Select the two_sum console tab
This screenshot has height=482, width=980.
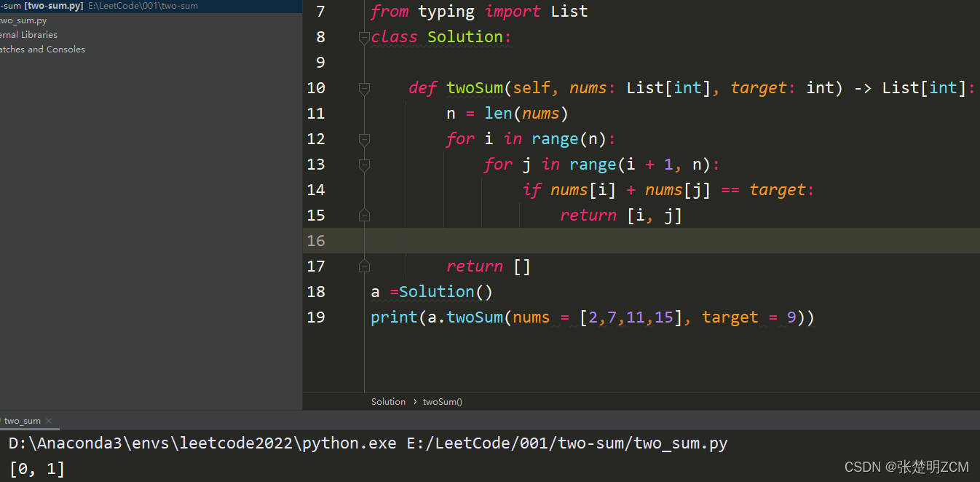pos(22,420)
